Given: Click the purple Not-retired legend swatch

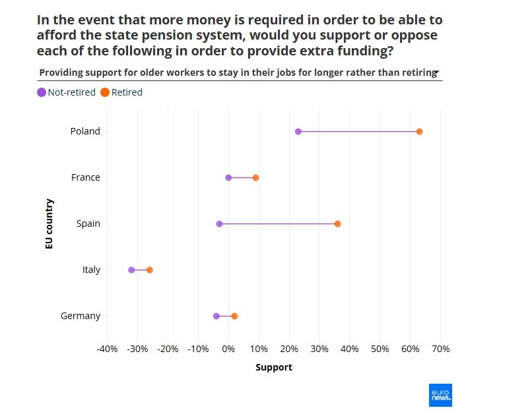Looking at the screenshot, I should click(x=42, y=92).
